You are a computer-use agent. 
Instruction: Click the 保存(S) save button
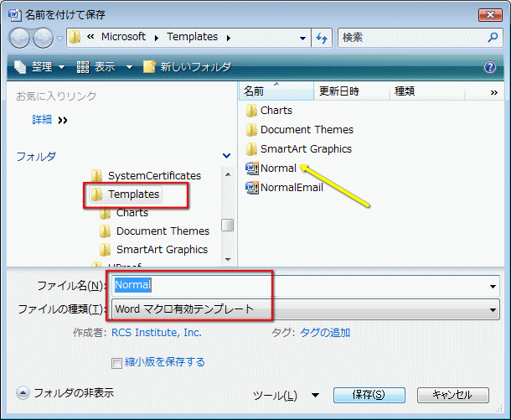click(369, 395)
